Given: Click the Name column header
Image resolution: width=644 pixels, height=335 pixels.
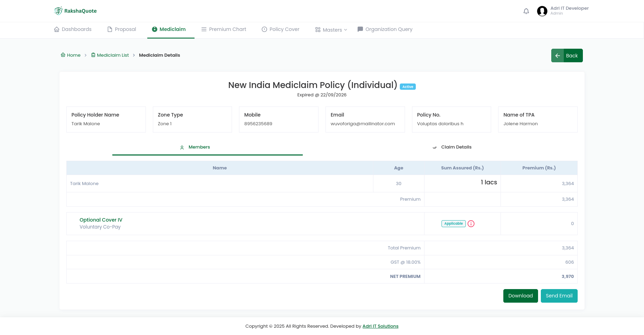Looking at the screenshot, I should click(x=220, y=168).
